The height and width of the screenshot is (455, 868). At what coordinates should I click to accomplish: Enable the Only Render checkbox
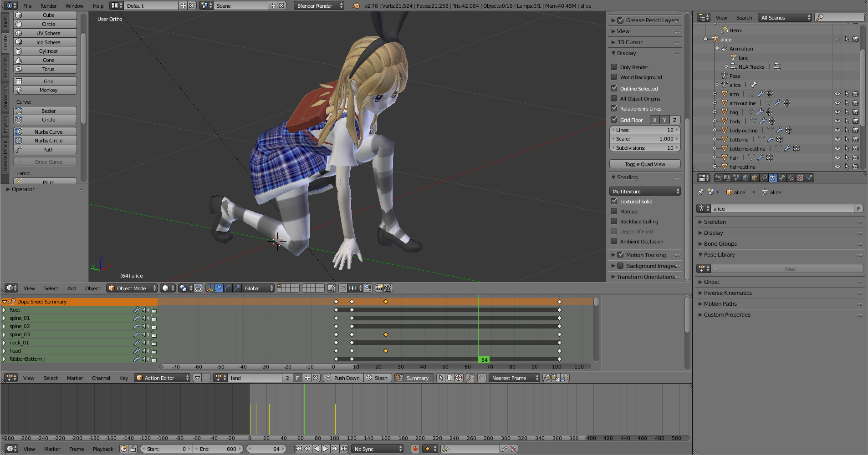point(614,67)
